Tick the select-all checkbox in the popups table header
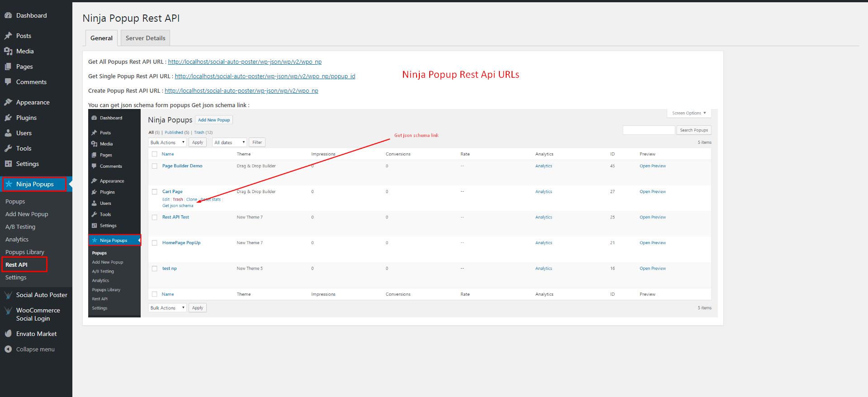The image size is (868, 397). point(155,154)
